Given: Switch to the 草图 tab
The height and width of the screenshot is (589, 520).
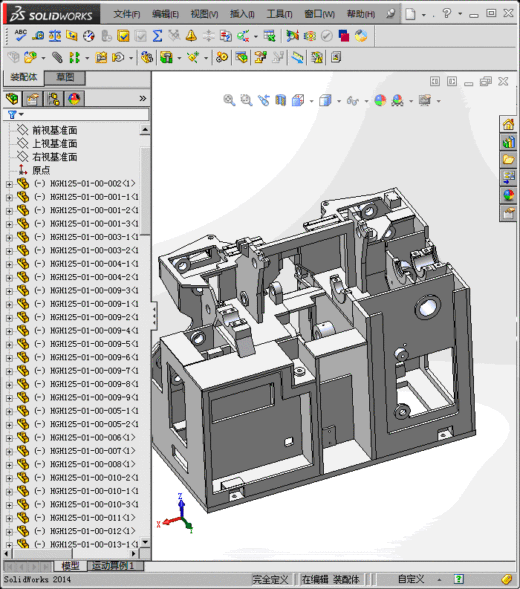Looking at the screenshot, I should pos(65,77).
